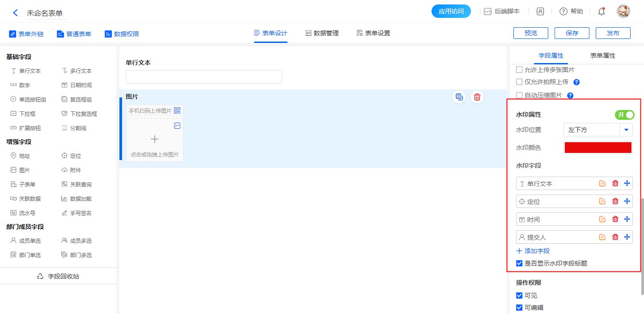The width and height of the screenshot is (644, 313).
Task: Open notifications bell icon
Action: 602,12
